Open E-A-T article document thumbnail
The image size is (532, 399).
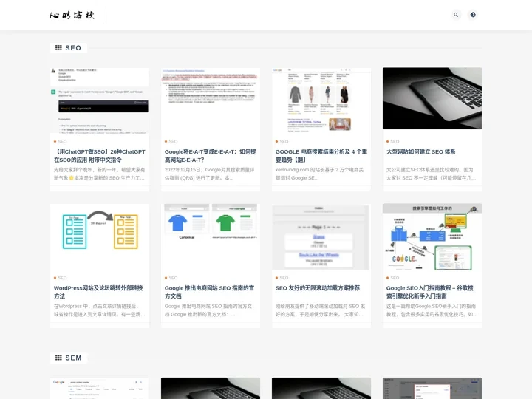coord(211,100)
